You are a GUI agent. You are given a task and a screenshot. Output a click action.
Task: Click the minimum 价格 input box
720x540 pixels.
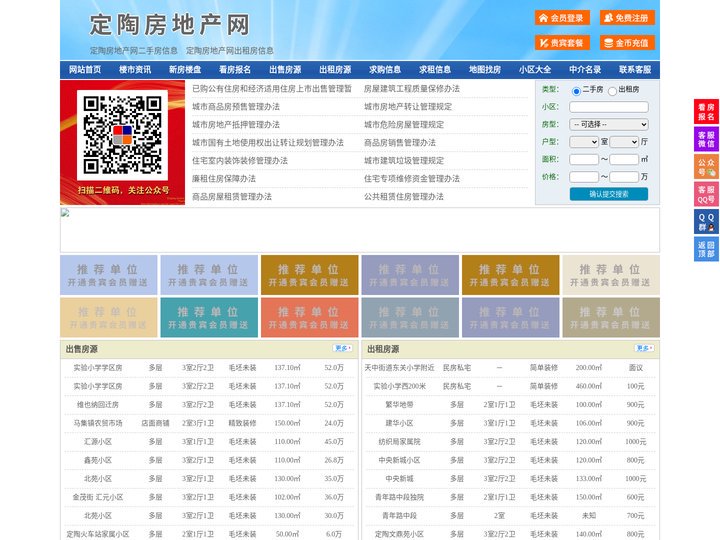(x=584, y=177)
